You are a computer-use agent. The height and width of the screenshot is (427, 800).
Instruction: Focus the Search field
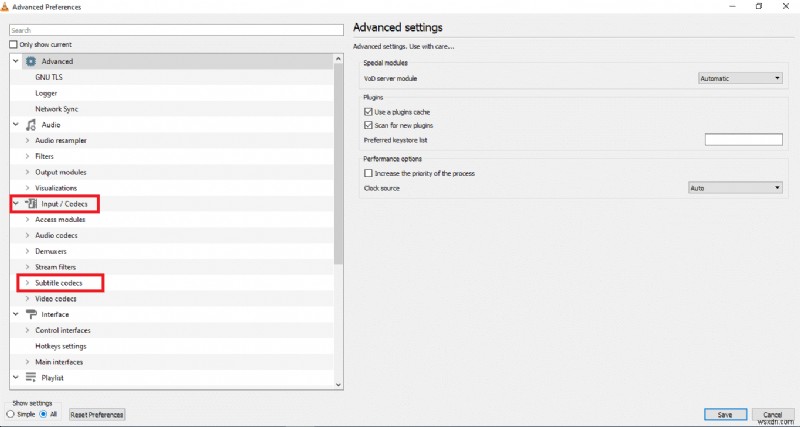click(x=176, y=30)
